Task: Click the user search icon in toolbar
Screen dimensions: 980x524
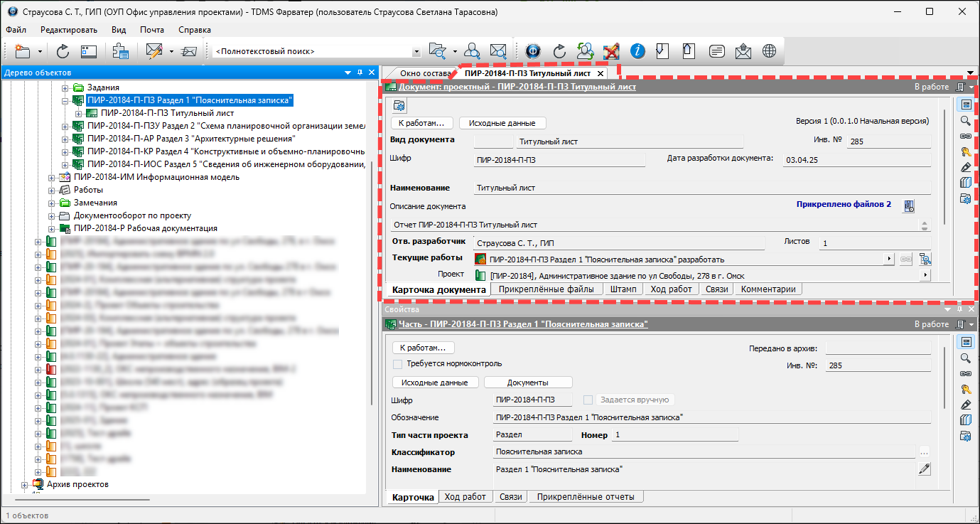Action: click(x=473, y=51)
